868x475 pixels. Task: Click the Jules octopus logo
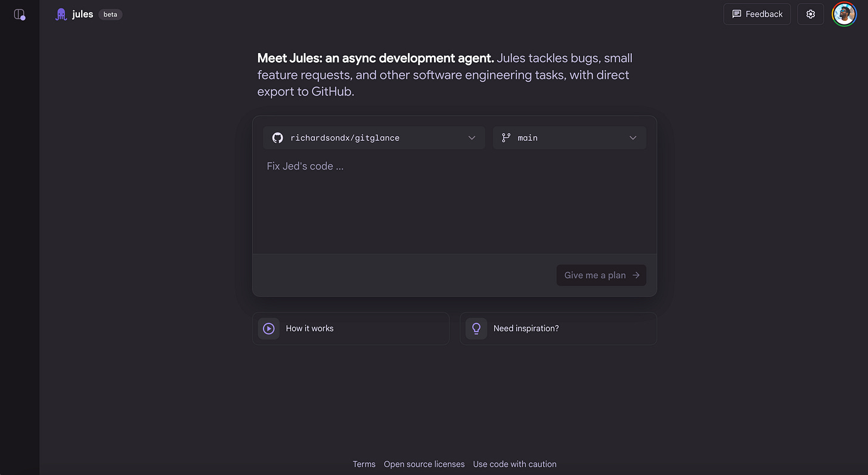tap(61, 14)
